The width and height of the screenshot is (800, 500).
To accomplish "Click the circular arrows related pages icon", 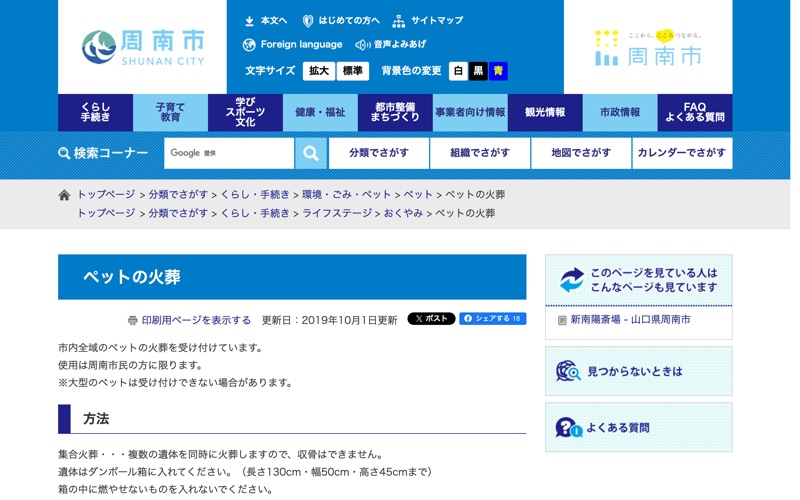I will [x=572, y=280].
